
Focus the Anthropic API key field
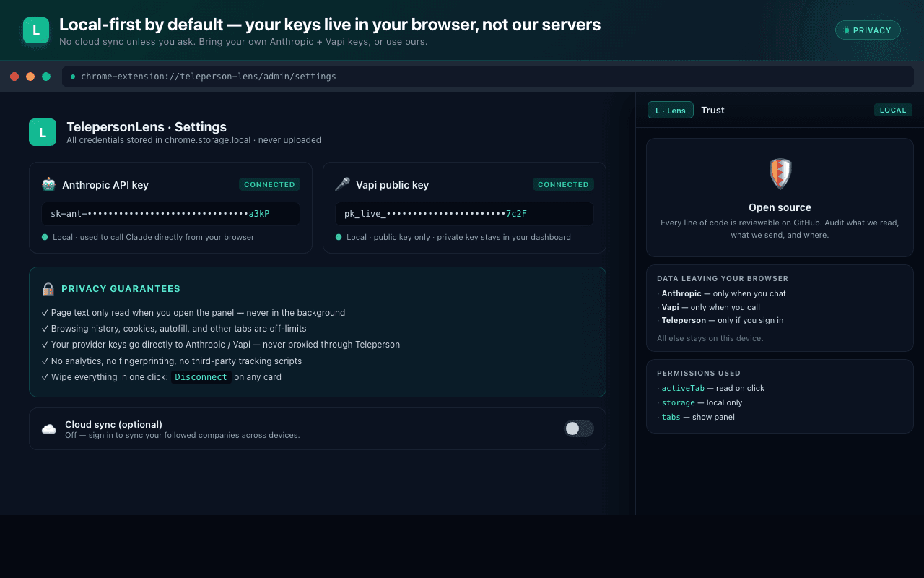point(170,214)
